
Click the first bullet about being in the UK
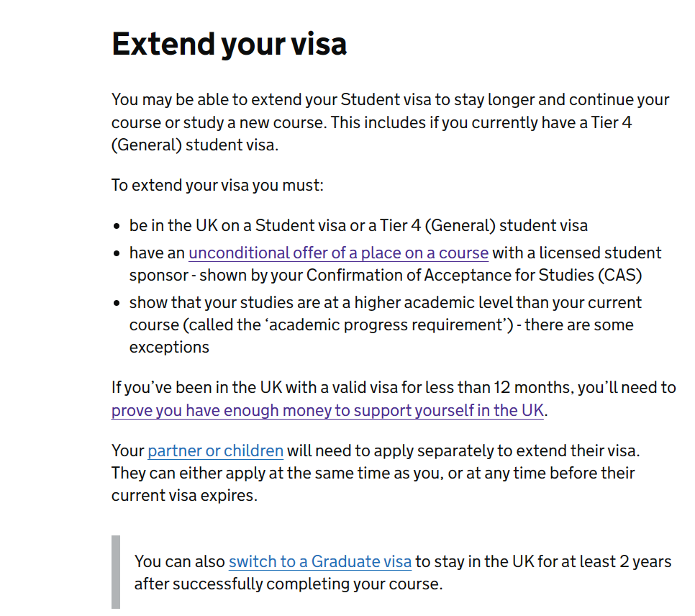pos(358,225)
